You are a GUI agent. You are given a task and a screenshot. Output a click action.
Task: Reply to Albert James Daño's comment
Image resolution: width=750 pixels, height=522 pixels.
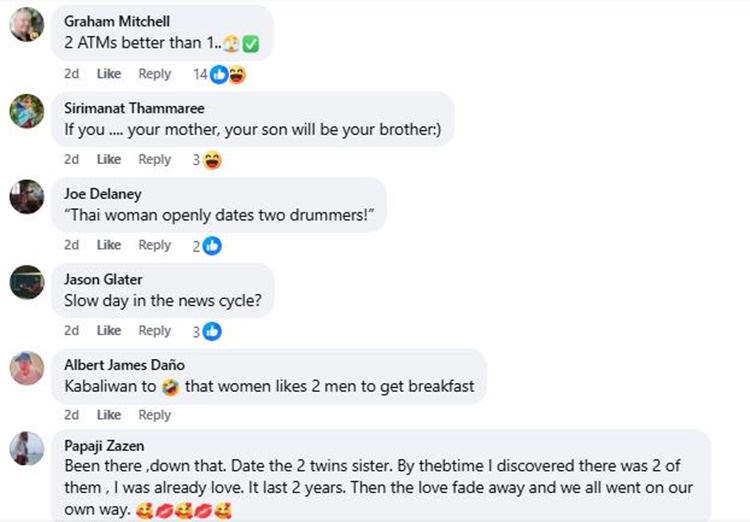click(x=155, y=415)
